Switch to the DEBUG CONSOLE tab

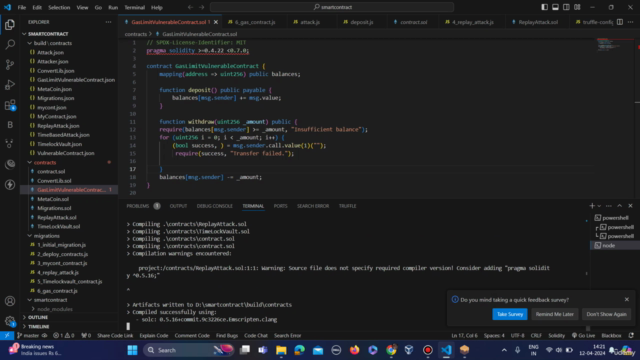coord(215,206)
